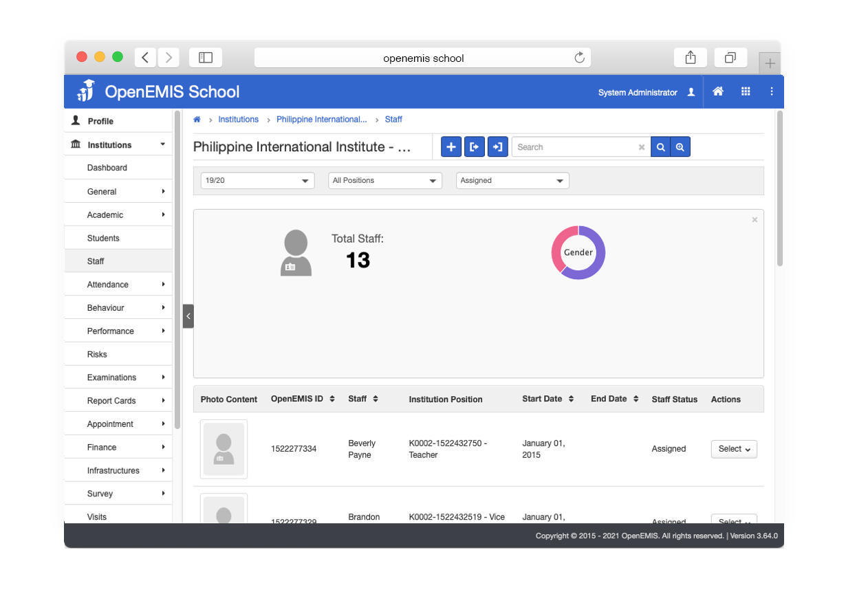Expand the General submenu
Screen dimensions: 846x616
[118, 191]
